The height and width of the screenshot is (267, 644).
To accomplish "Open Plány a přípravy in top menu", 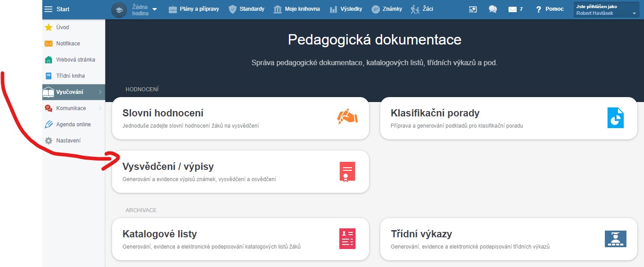I will pos(195,9).
